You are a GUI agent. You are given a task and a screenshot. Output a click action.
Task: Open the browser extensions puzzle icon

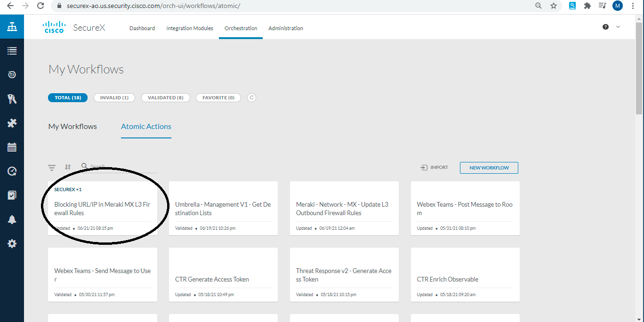pos(587,6)
